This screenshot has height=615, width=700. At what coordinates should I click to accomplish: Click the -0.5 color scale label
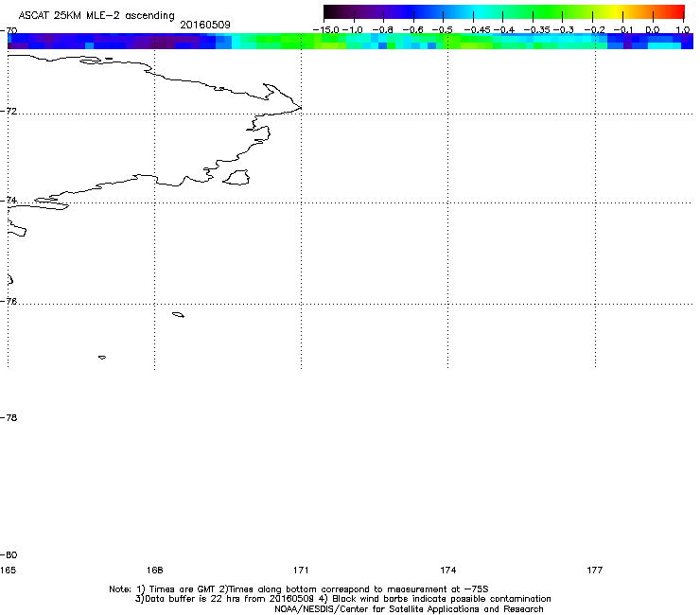point(443,30)
